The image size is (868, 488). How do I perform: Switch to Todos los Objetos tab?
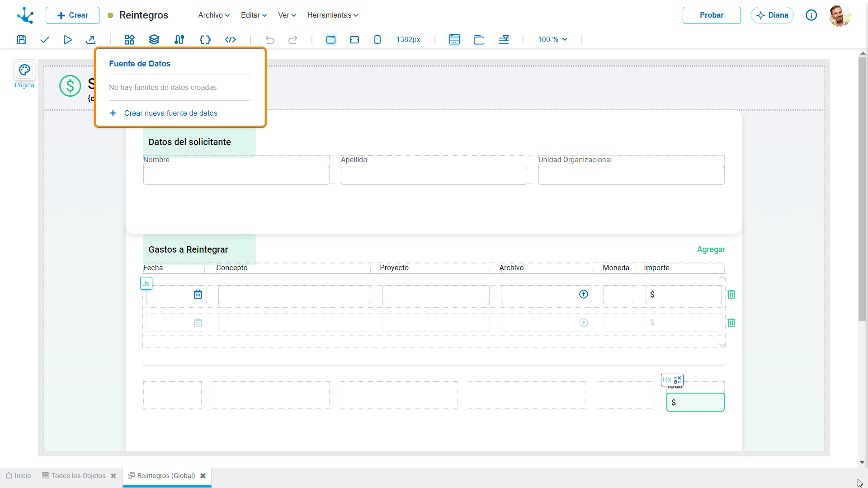(74, 476)
